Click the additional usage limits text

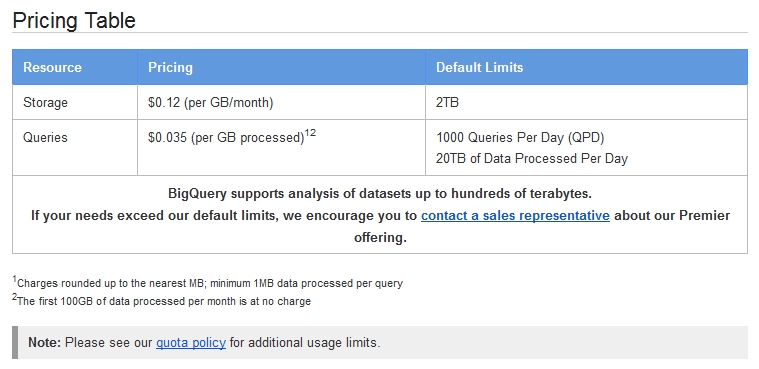point(305,343)
